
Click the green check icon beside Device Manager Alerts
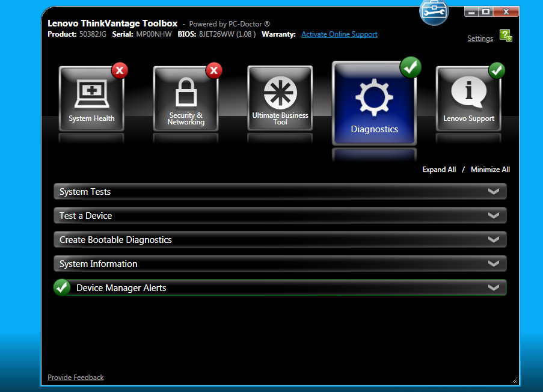point(62,287)
